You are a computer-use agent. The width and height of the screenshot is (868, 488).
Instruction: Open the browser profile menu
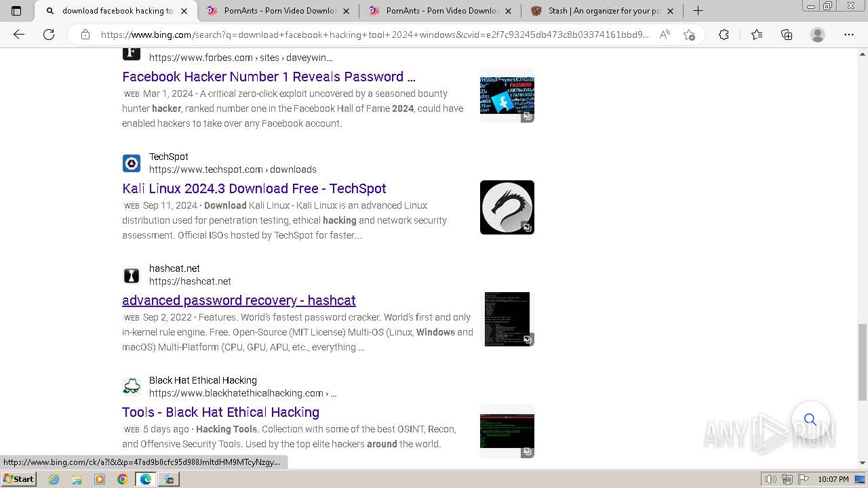pos(818,35)
